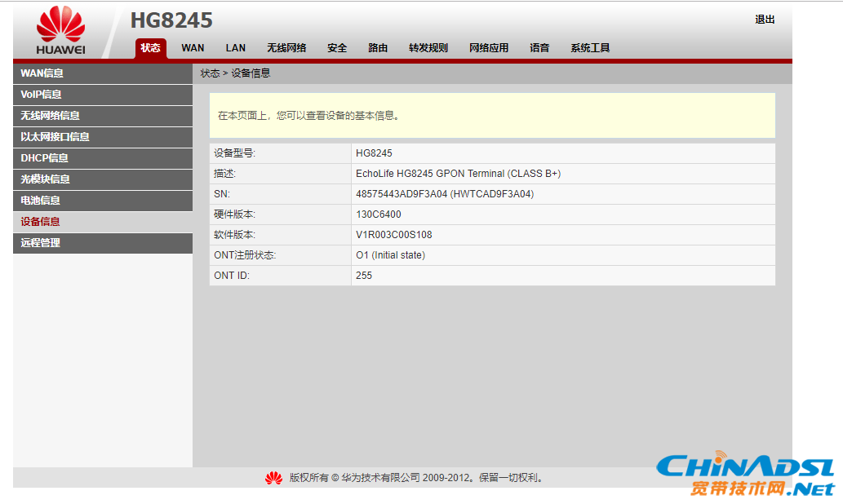This screenshot has height=504, width=843.
Task: Click the Huawei logo in header
Action: (60, 31)
